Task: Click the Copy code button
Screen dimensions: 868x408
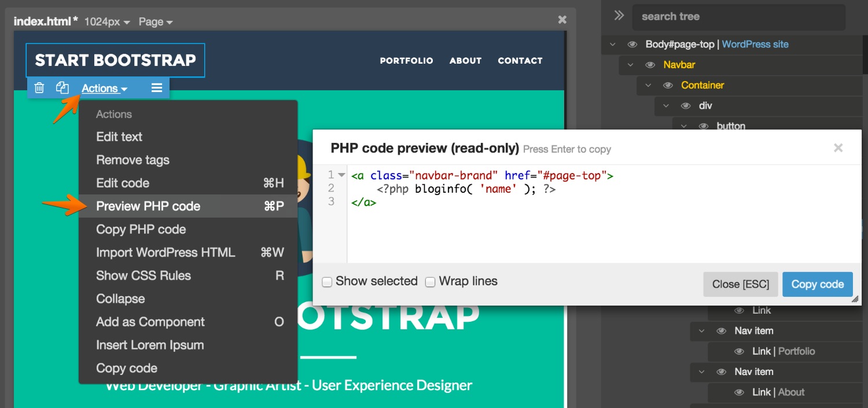Action: pos(817,284)
